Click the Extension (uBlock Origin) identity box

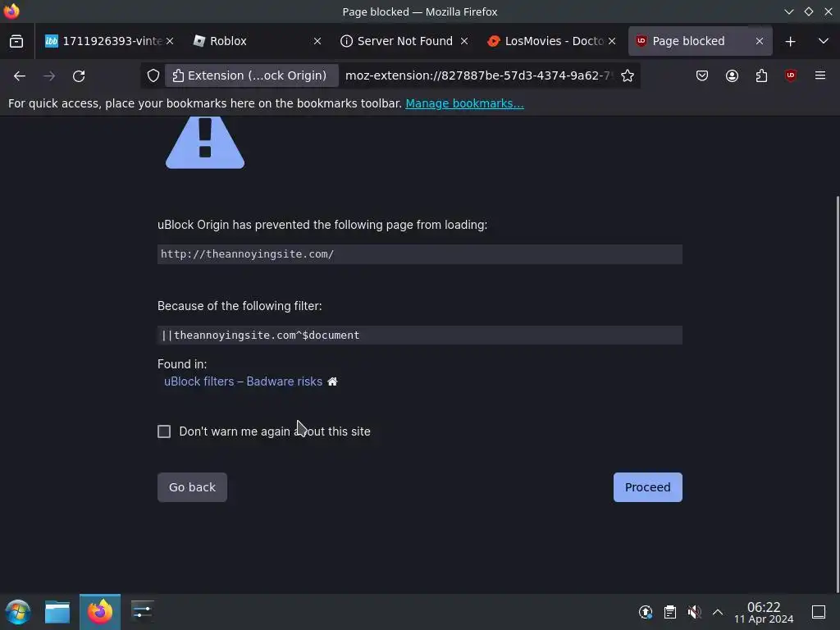pyautogui.click(x=251, y=75)
